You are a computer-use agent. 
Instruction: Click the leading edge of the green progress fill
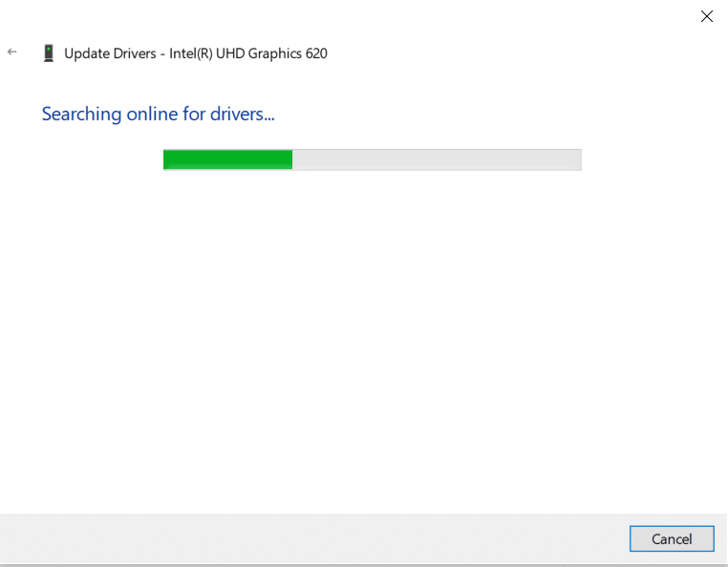290,159
